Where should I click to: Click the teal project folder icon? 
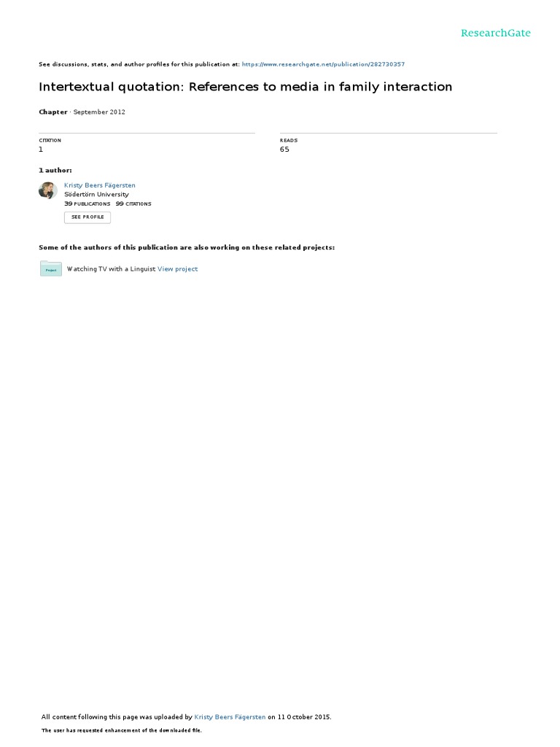[x=51, y=268]
